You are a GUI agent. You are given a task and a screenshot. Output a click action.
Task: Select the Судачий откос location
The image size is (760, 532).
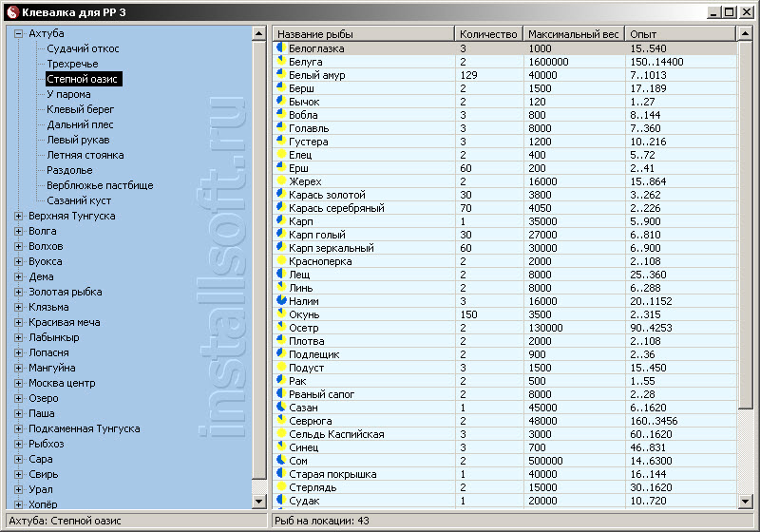[83, 48]
